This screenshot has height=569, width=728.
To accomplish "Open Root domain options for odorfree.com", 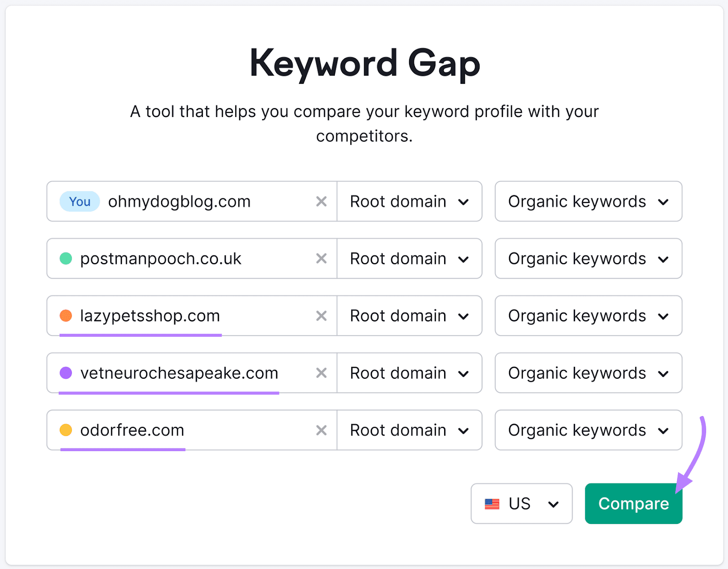I will (409, 430).
